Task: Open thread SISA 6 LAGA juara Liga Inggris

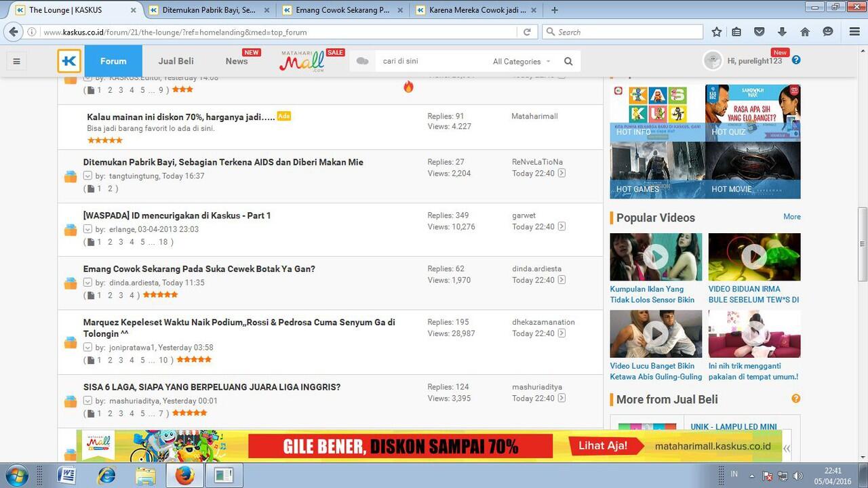Action: (212, 387)
